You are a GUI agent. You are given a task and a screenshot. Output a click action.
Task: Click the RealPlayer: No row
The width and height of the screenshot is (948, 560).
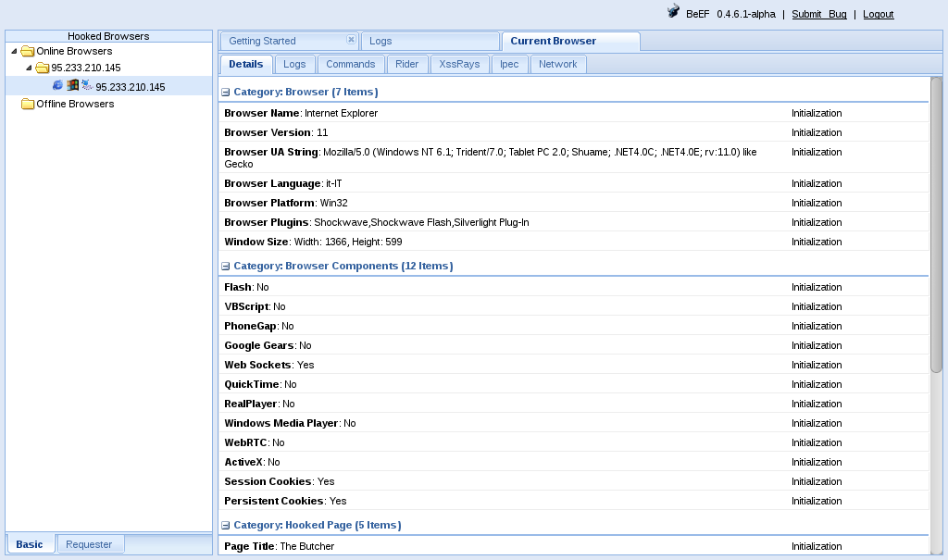pyautogui.click(x=574, y=404)
